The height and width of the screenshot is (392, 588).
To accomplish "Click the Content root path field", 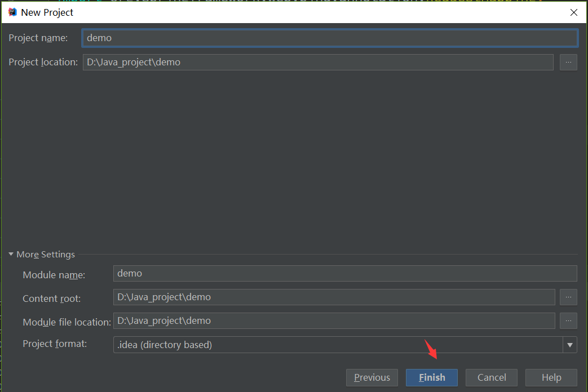I will pyautogui.click(x=334, y=297).
